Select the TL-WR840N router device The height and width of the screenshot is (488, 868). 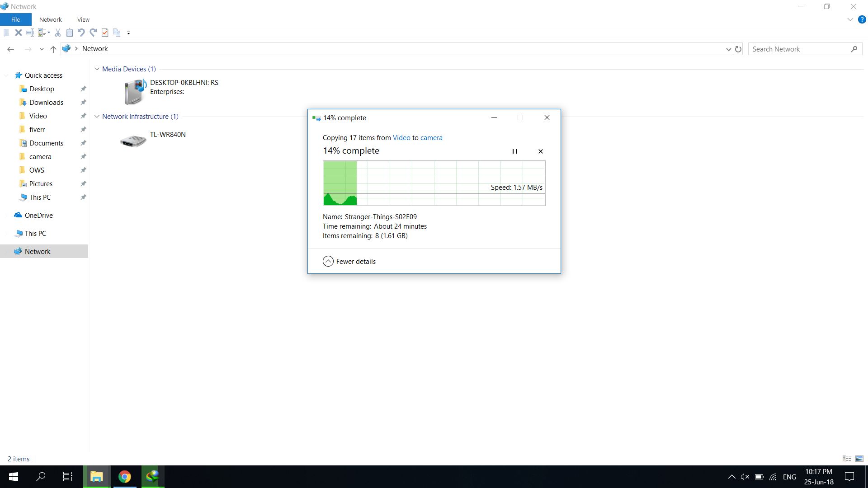point(154,141)
